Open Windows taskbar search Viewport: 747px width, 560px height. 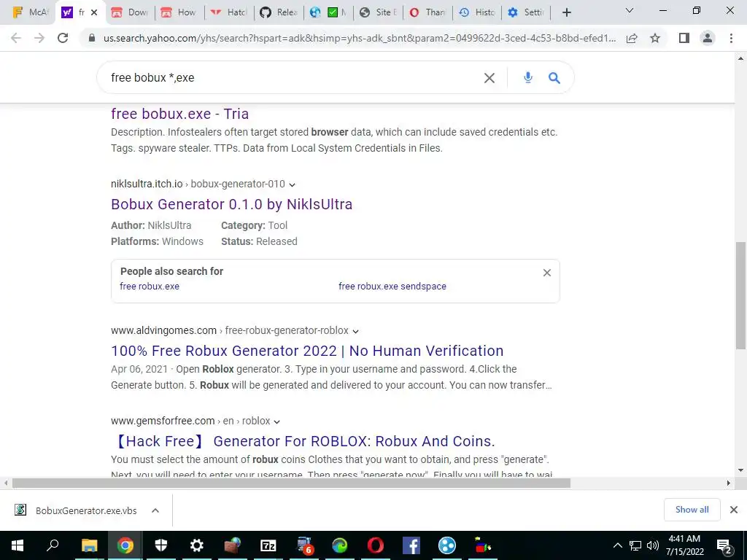(x=53, y=545)
